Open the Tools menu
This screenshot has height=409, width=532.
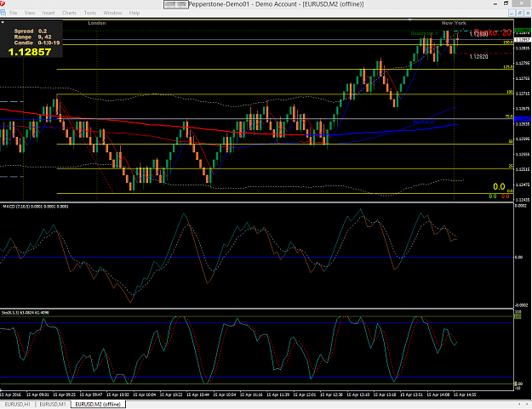pos(90,13)
